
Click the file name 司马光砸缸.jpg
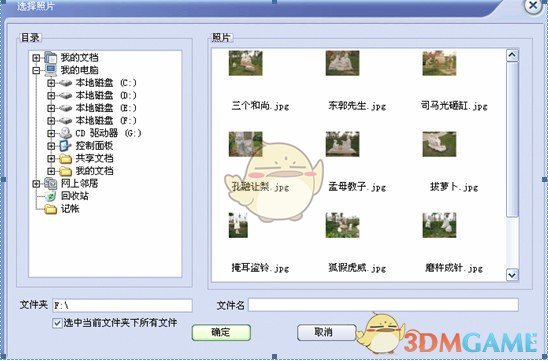pyautogui.click(x=454, y=106)
